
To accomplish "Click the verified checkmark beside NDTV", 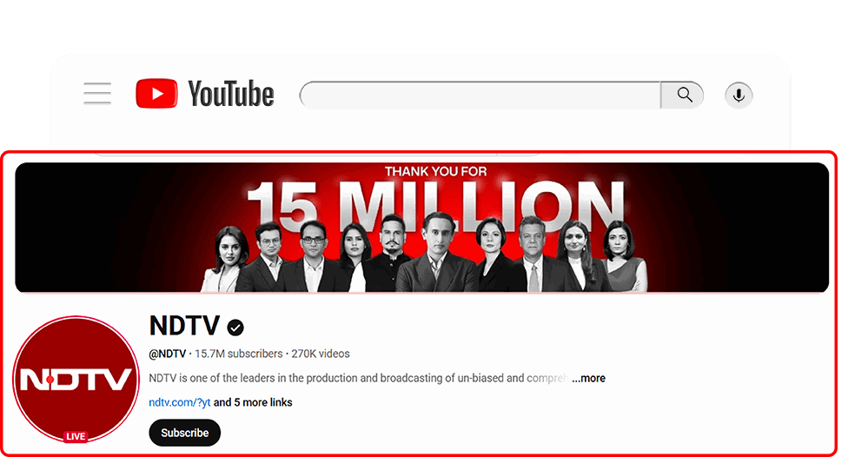I will [235, 328].
